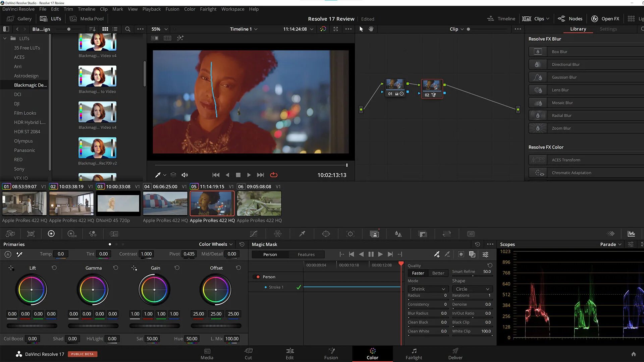644x362 pixels.
Task: Open the RGB Mixer palette icon
Action: pos(93,234)
